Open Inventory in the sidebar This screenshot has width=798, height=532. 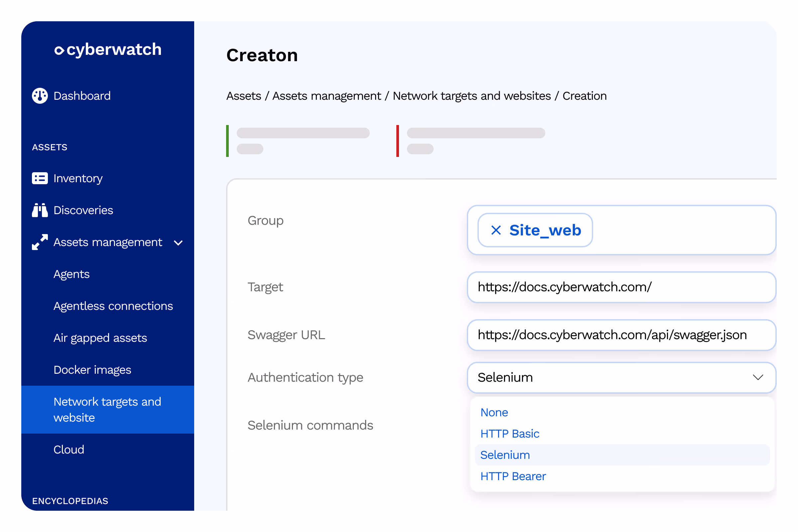pos(78,178)
